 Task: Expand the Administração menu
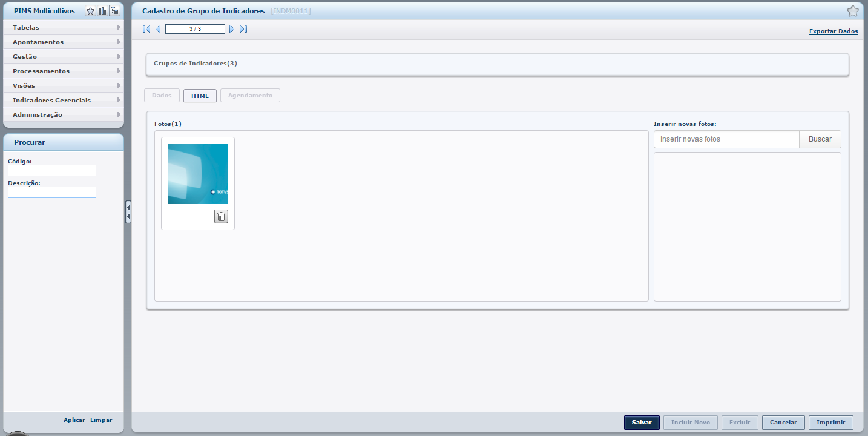pos(64,114)
